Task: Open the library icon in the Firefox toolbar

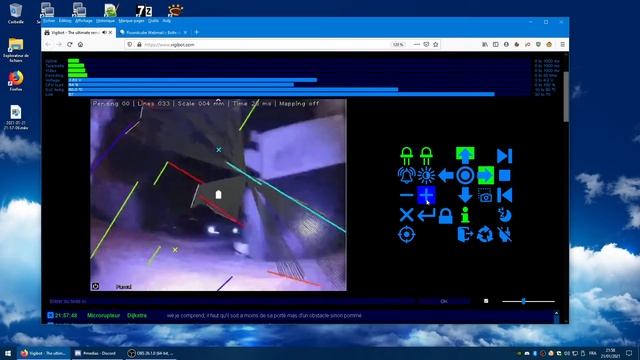Action: (x=485, y=44)
